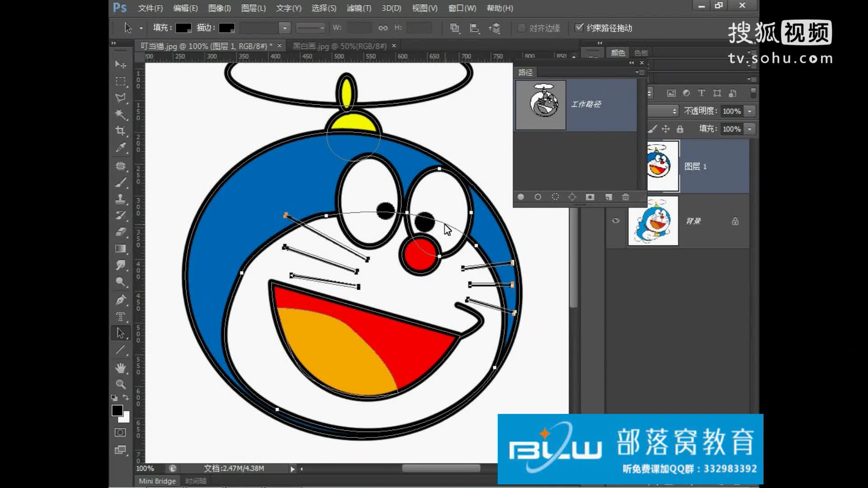
Task: Select the 工作路径 thumbnail
Action: pyautogui.click(x=541, y=105)
